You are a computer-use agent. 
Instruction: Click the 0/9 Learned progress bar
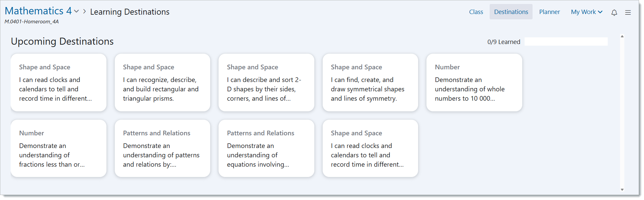566,42
